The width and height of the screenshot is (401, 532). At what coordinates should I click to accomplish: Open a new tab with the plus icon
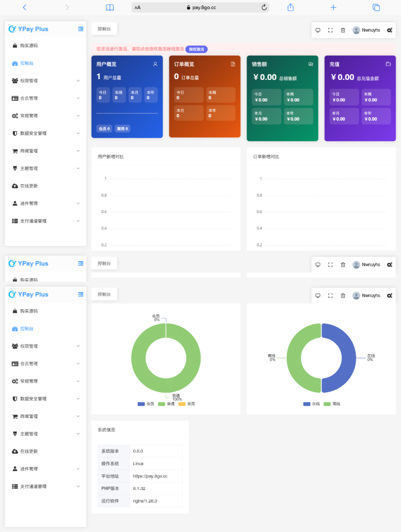tap(333, 7)
